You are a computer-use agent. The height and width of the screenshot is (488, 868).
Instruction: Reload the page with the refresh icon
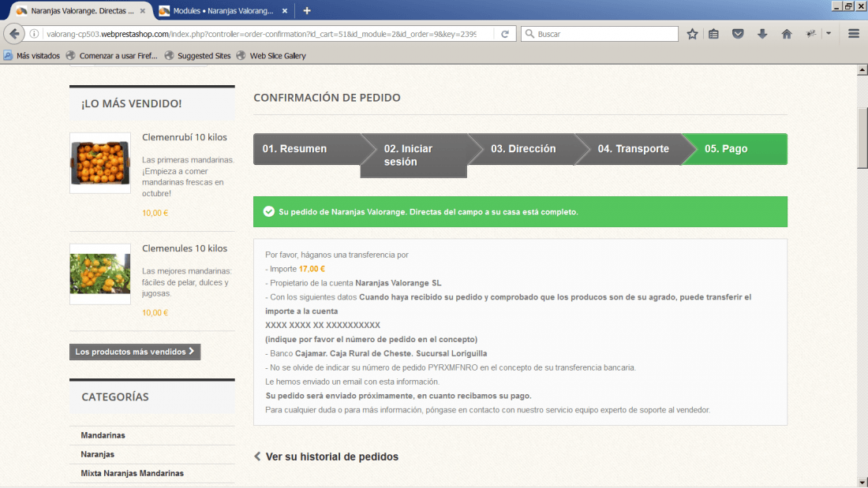point(505,34)
